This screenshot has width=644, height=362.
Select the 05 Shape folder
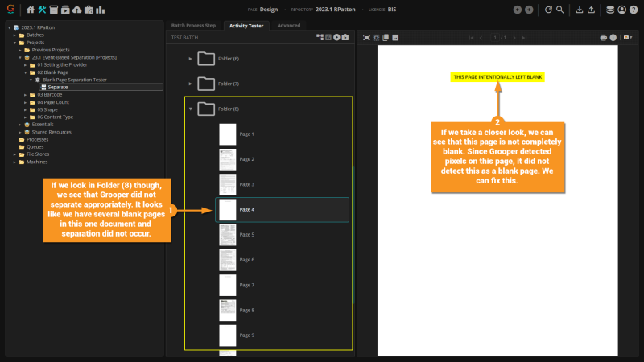click(47, 109)
